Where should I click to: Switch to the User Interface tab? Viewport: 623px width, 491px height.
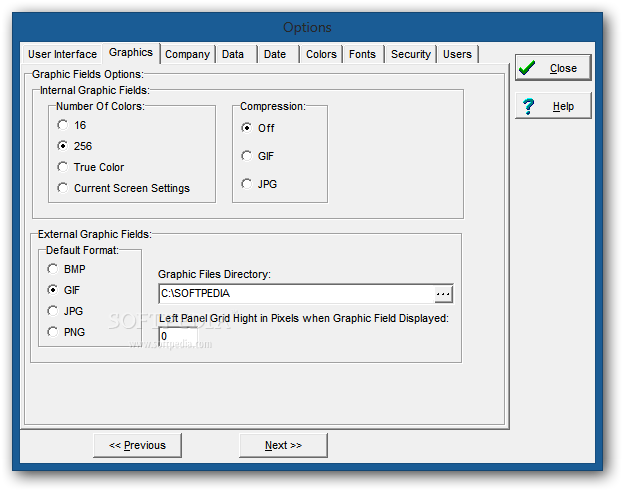click(62, 54)
